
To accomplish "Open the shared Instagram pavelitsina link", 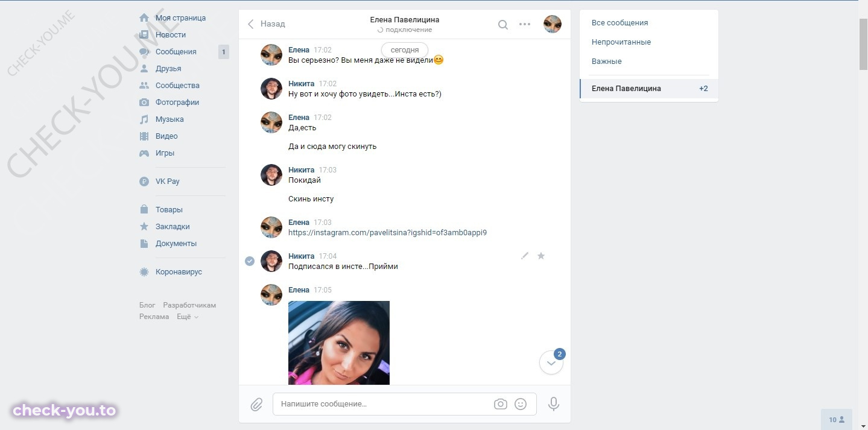I will 387,233.
